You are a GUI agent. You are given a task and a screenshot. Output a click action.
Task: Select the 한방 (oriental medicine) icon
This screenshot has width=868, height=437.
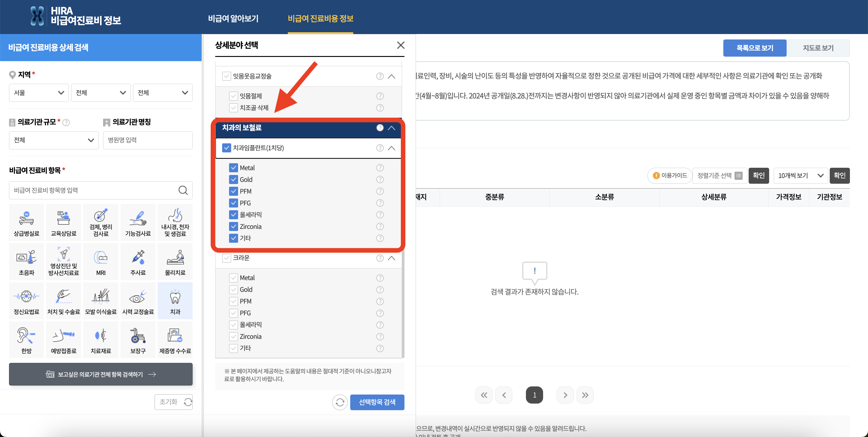click(26, 339)
